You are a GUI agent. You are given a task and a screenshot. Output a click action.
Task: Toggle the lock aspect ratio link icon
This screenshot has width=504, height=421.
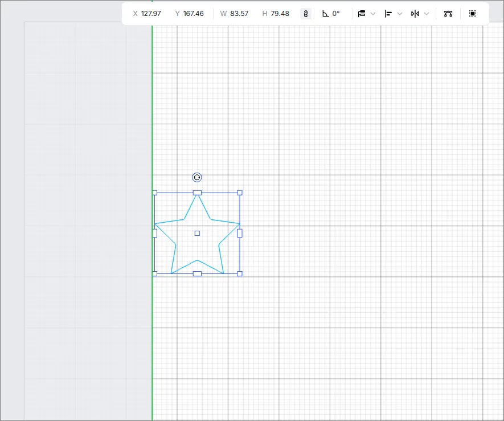[x=306, y=14]
